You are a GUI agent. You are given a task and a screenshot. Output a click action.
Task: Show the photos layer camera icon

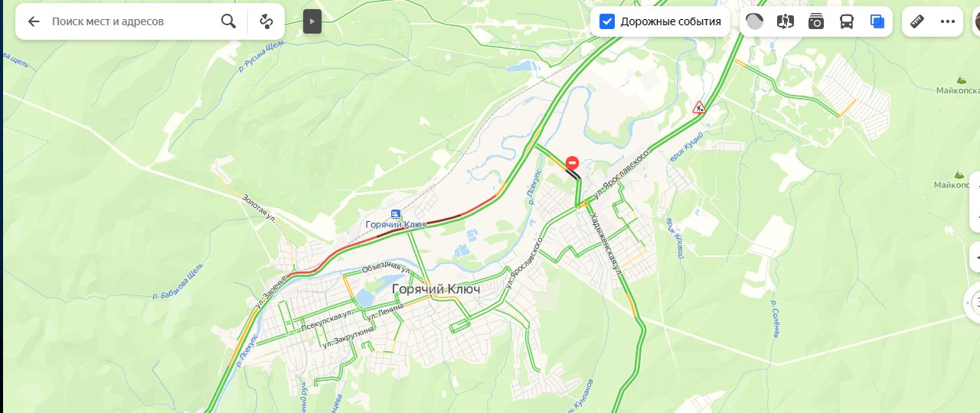click(816, 21)
